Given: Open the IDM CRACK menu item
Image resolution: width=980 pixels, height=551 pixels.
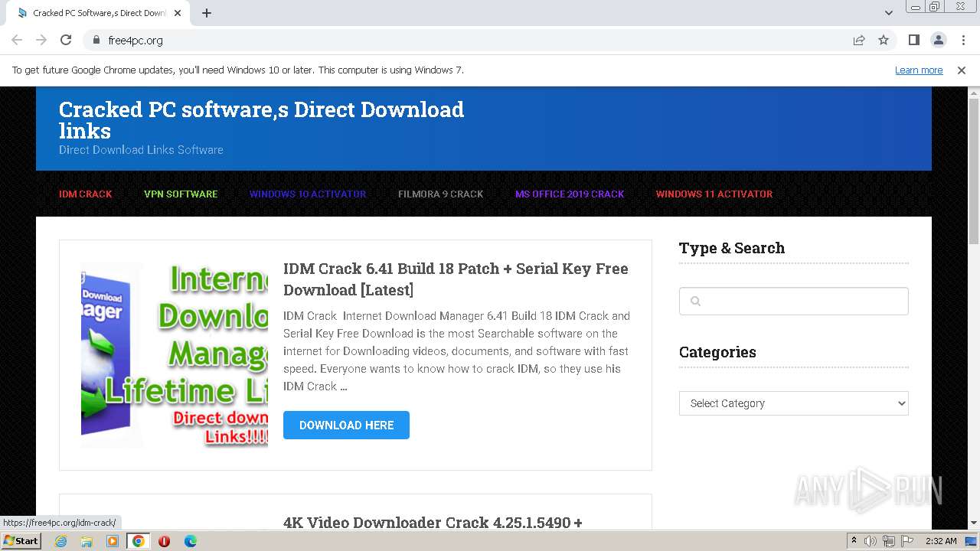Looking at the screenshot, I should pos(86,194).
